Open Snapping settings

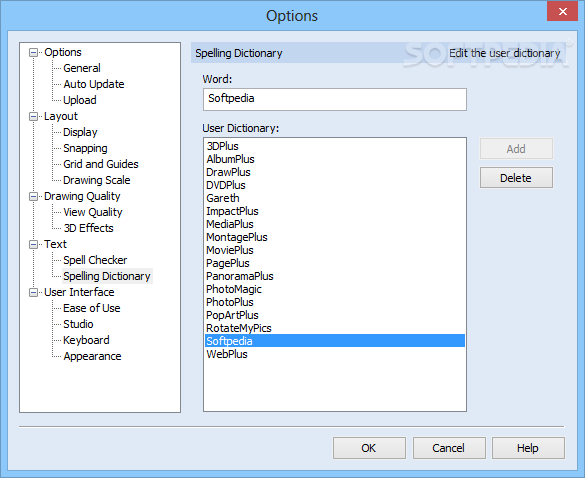tap(85, 148)
